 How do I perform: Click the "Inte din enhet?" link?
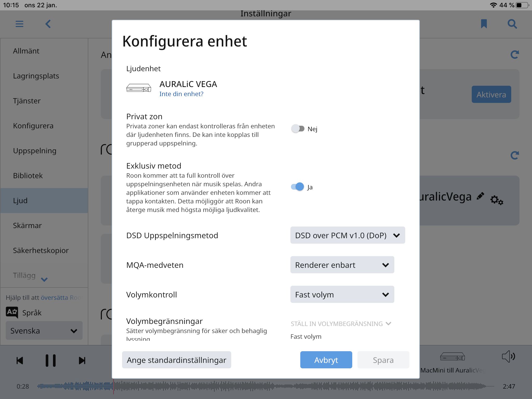coord(181,94)
